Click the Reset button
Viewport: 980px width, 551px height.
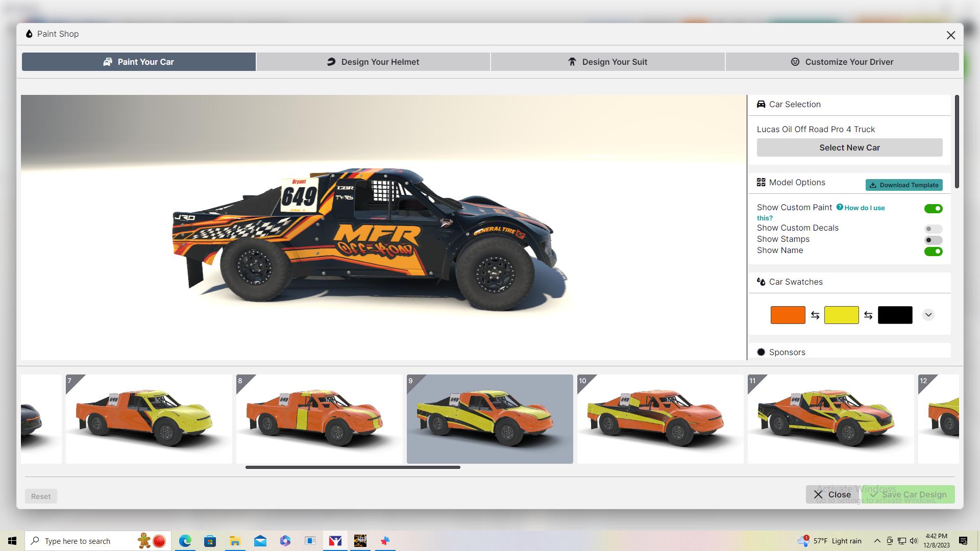tap(41, 496)
